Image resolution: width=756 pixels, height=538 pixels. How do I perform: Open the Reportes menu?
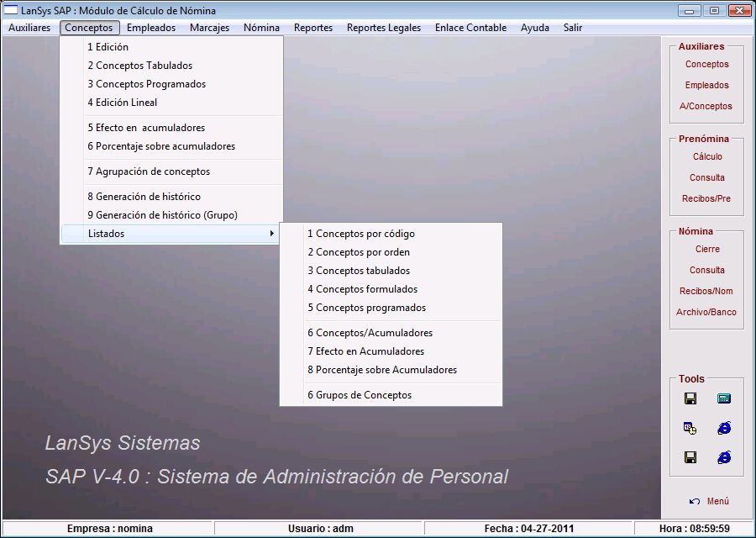coord(313,28)
